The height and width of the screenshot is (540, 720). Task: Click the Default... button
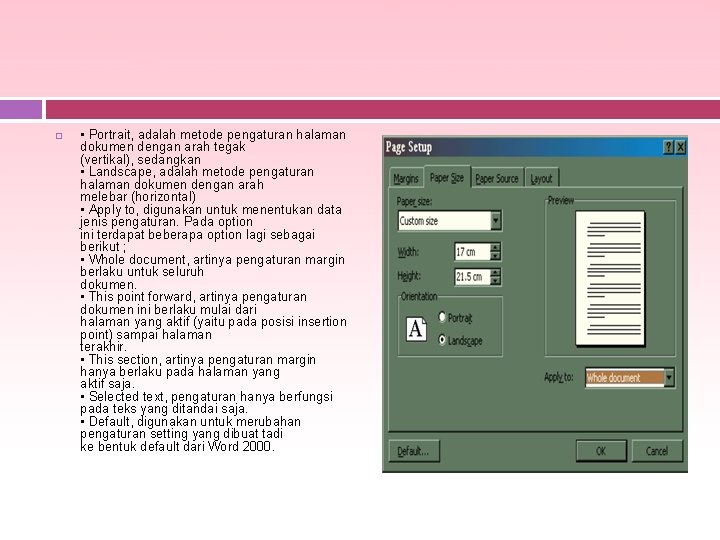[414, 451]
